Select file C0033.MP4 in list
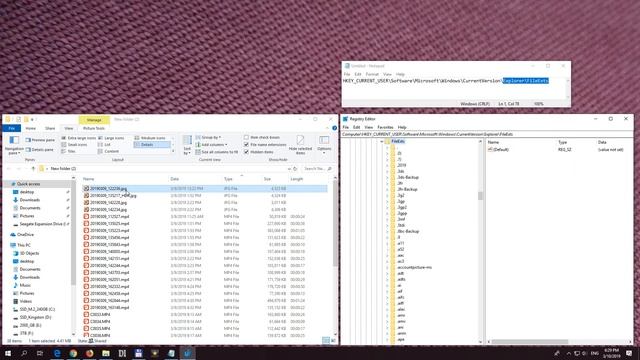The width and height of the screenshot is (640, 360). click(100, 315)
